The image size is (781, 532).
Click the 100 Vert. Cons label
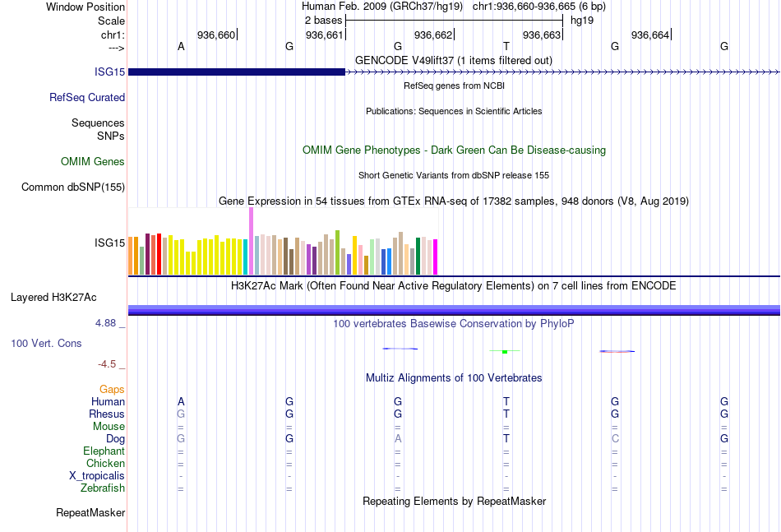(x=46, y=343)
